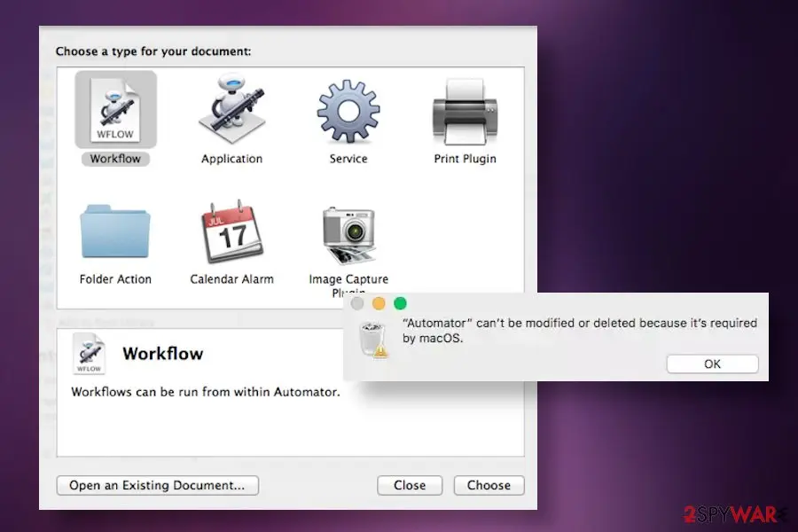Click the "Application" label text

232,159
